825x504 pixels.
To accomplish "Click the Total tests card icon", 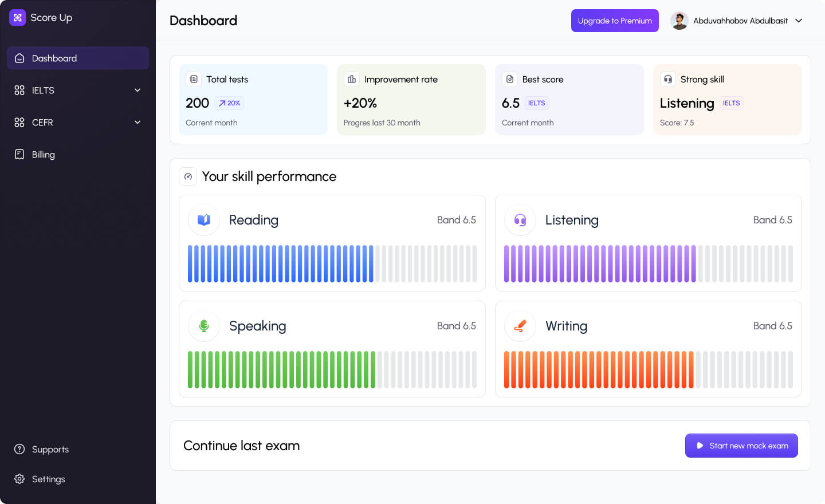I will 194,79.
